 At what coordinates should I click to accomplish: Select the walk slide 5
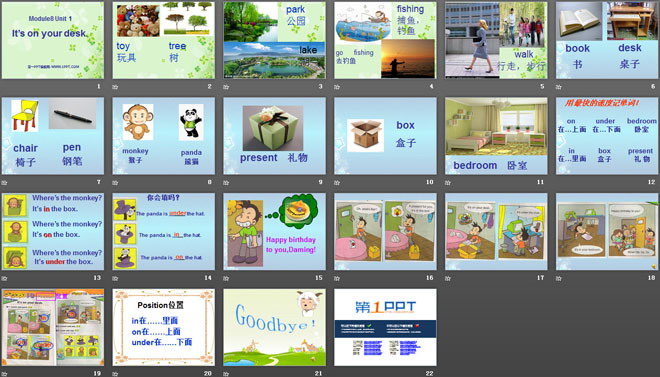tap(496, 40)
